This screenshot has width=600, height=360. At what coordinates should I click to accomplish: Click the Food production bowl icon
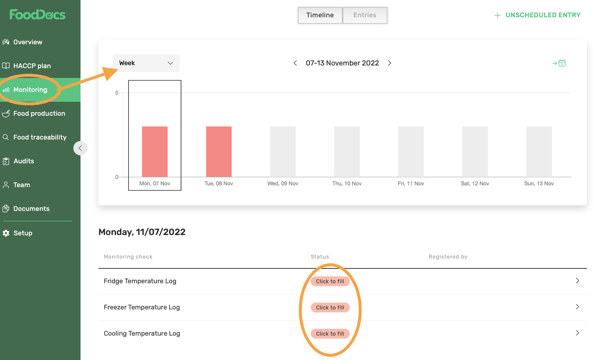6,114
